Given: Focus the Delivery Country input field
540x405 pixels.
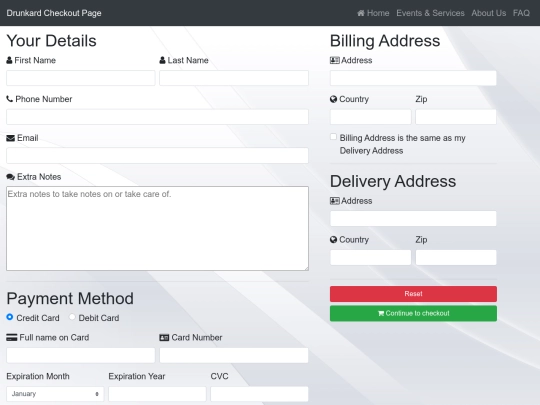Looking at the screenshot, I should [x=371, y=258].
